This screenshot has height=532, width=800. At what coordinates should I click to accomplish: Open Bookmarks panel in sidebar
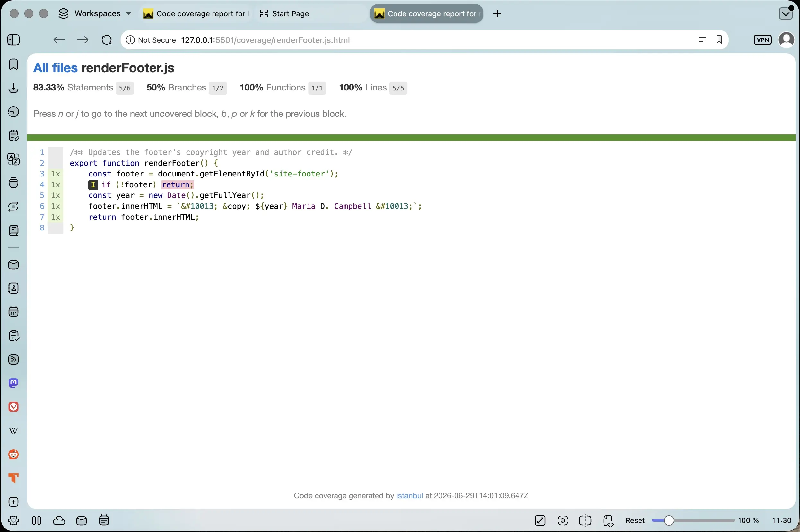(13, 64)
